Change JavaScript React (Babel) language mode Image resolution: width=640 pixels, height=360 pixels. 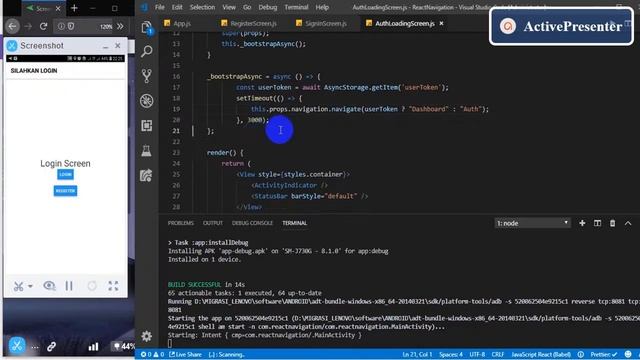541,355
